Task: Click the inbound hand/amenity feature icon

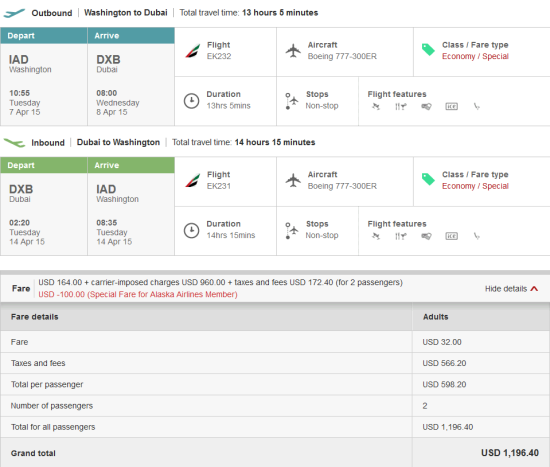Action: tap(426, 236)
